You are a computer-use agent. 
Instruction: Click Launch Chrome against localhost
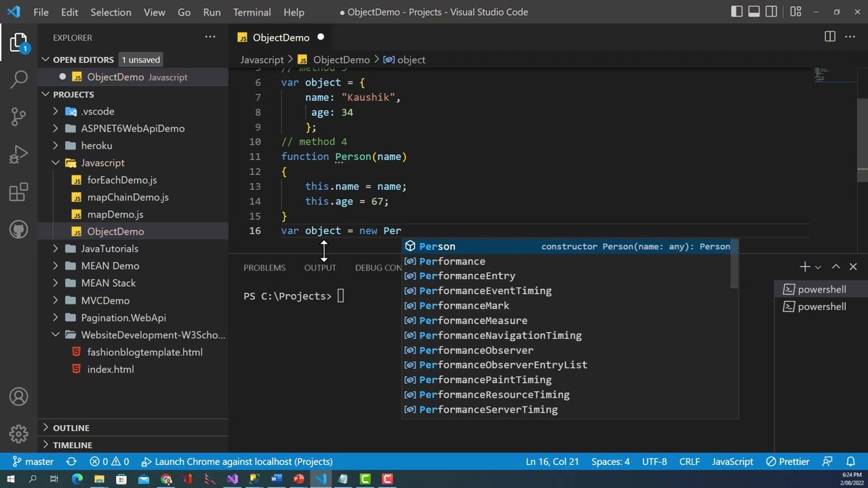(x=236, y=462)
